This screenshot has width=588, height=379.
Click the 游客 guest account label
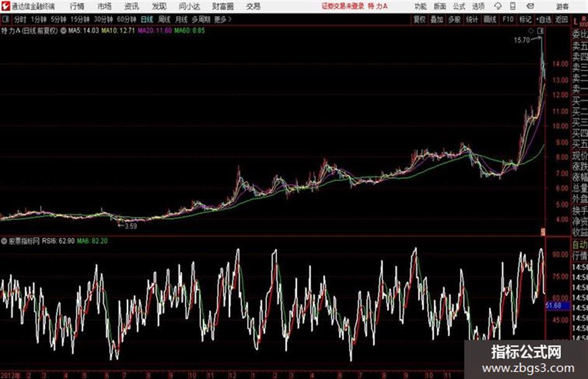[562, 6]
